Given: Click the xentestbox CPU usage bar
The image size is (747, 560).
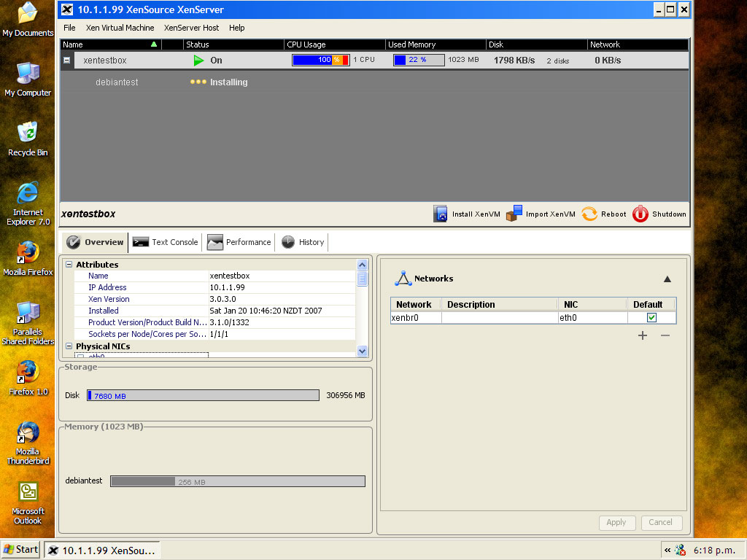Looking at the screenshot, I should (321, 60).
